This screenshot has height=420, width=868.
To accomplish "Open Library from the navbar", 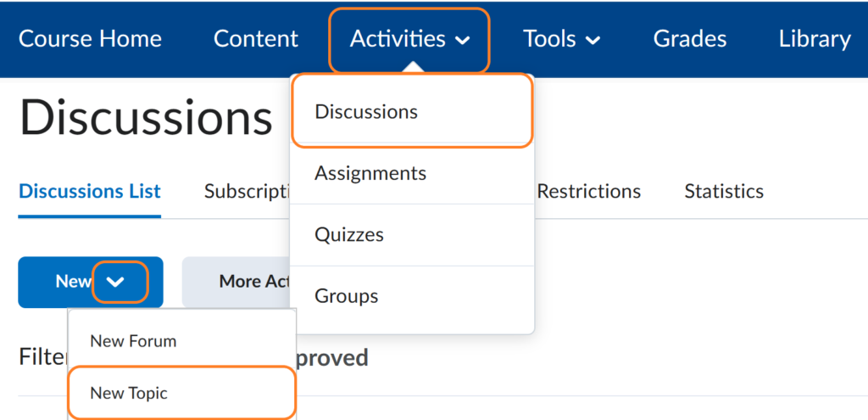I will pyautogui.click(x=815, y=39).
